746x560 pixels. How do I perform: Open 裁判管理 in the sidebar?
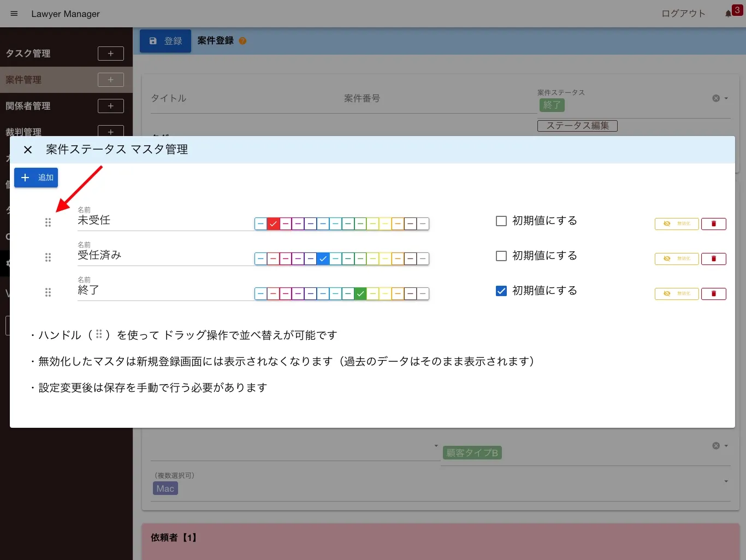(x=23, y=132)
